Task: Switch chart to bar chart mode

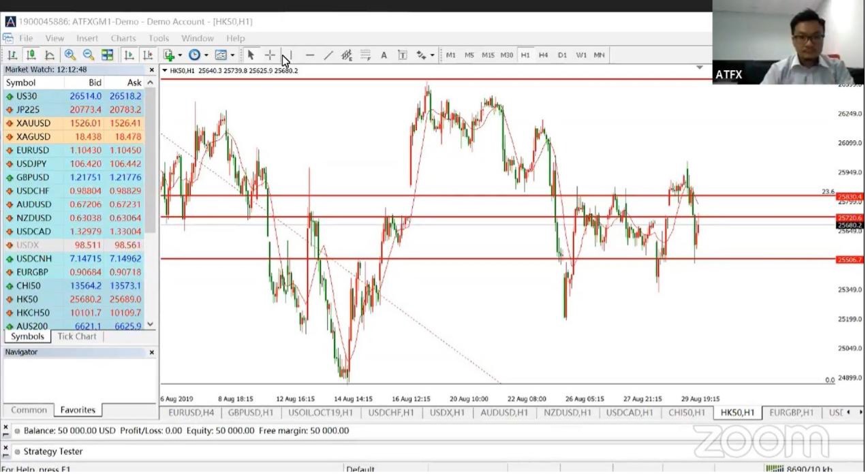Action: (x=12, y=55)
